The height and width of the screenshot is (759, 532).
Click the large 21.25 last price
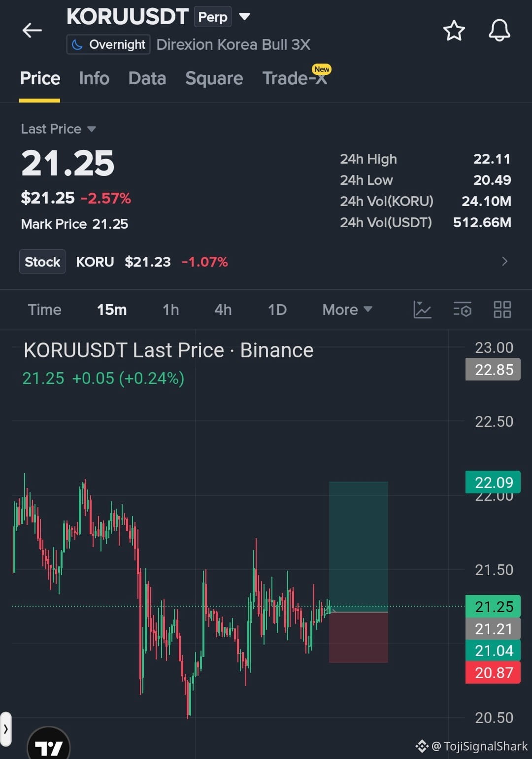tap(67, 163)
